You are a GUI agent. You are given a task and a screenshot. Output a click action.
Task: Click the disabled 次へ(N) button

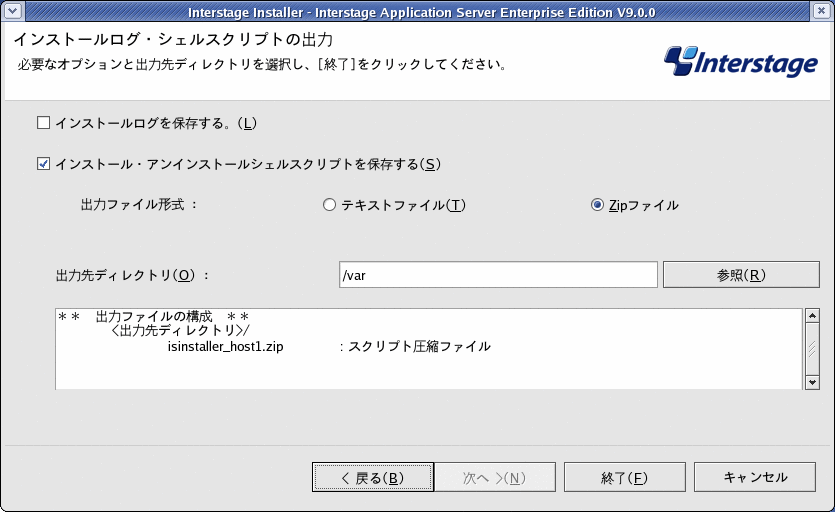(x=495, y=477)
